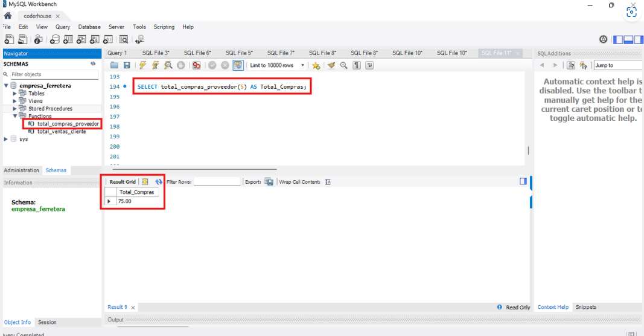Click the Filter objects search field
This screenshot has height=336, width=644.
[x=54, y=74]
